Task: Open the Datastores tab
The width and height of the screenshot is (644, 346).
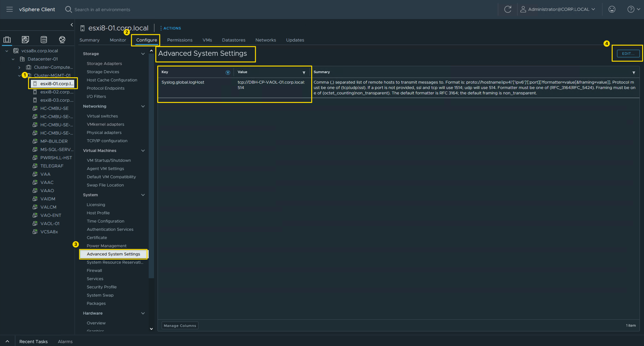Action: point(233,40)
